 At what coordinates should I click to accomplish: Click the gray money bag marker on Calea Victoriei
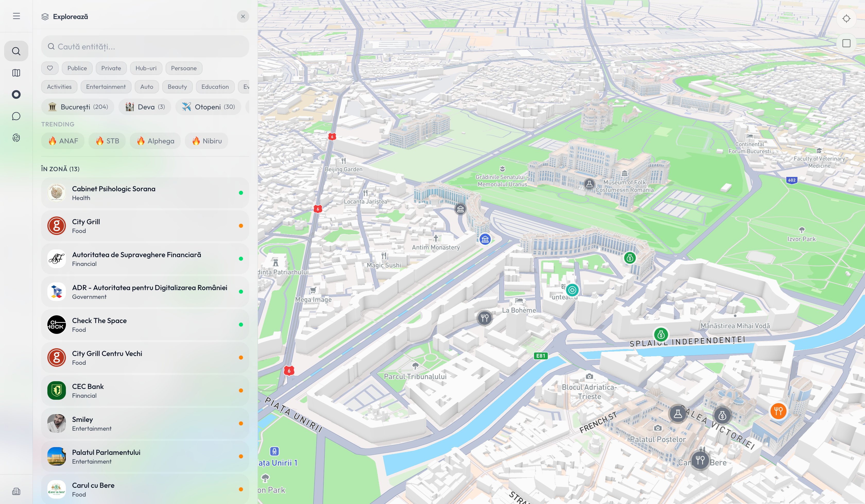[722, 415]
